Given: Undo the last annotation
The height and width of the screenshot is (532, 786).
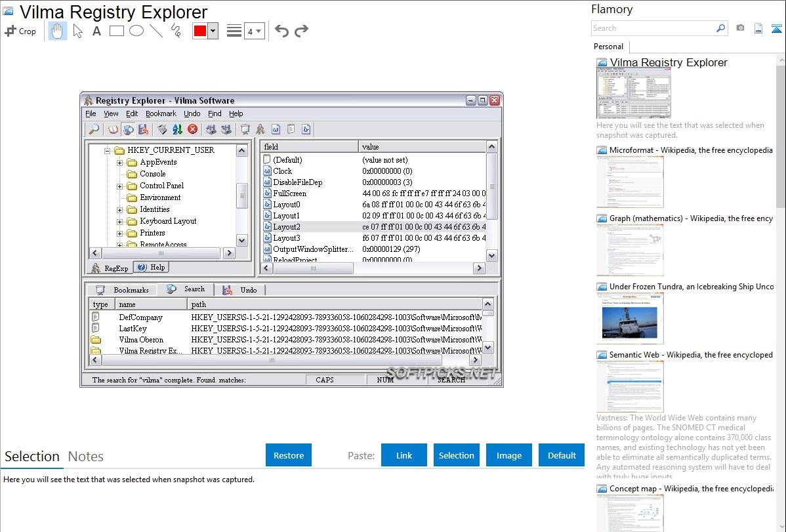Looking at the screenshot, I should click(281, 31).
